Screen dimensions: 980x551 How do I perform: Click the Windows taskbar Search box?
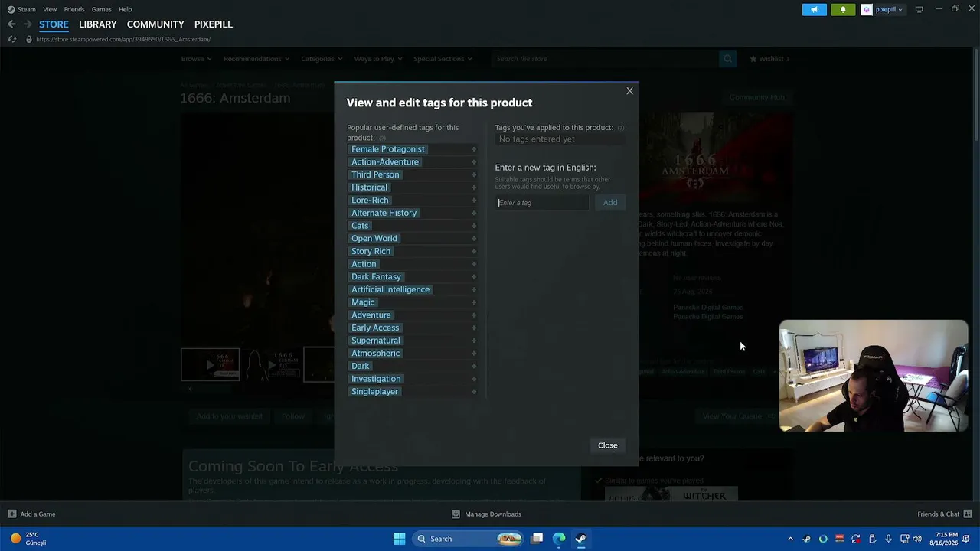(466, 539)
